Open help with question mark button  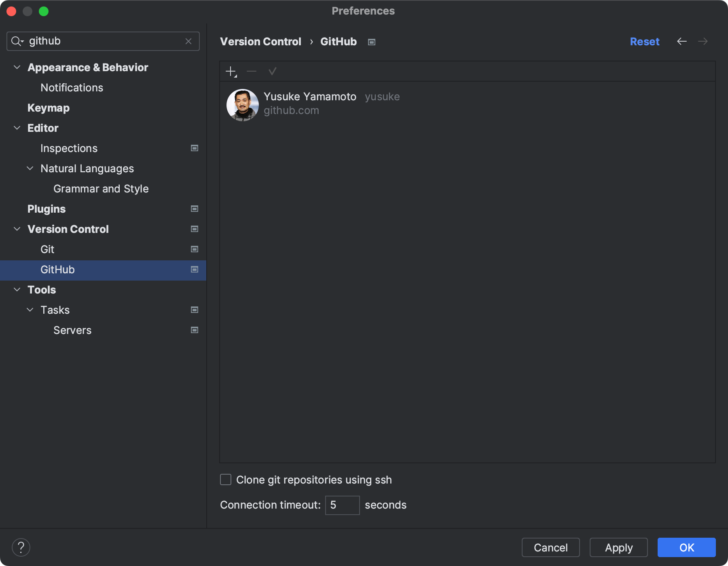coord(21,547)
